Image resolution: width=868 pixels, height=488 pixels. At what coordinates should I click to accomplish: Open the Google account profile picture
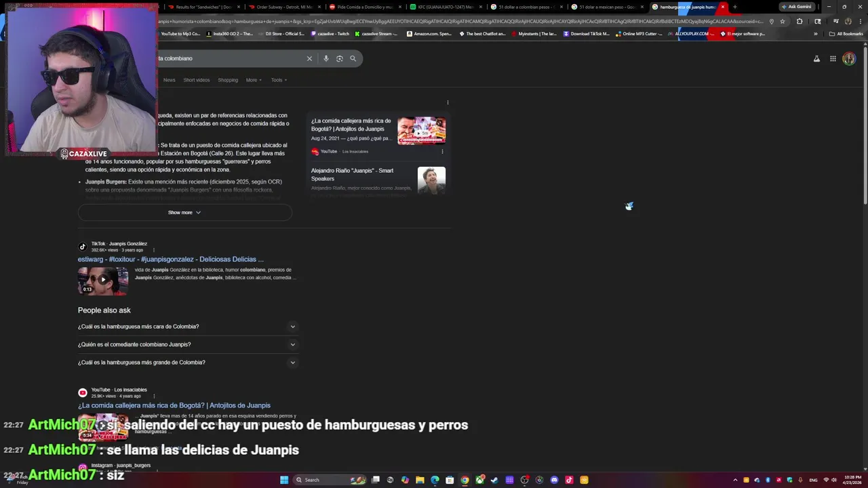click(x=849, y=59)
